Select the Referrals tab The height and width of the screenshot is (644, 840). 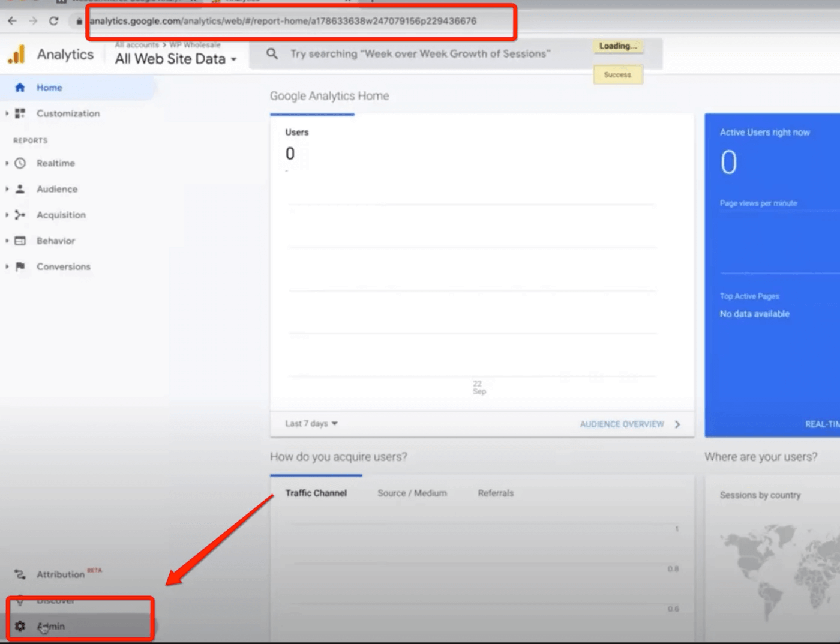[x=496, y=493]
